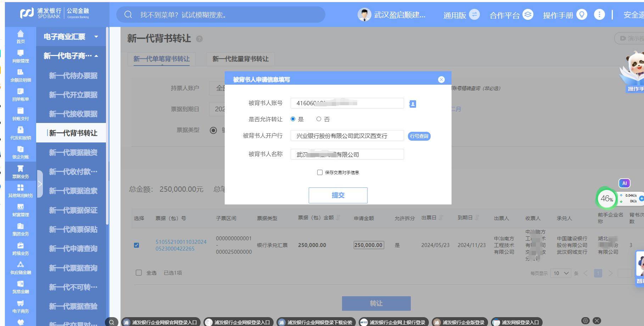Click the 合作平台 layers icon
Image resolution: width=644 pixels, height=326 pixels.
click(528, 15)
